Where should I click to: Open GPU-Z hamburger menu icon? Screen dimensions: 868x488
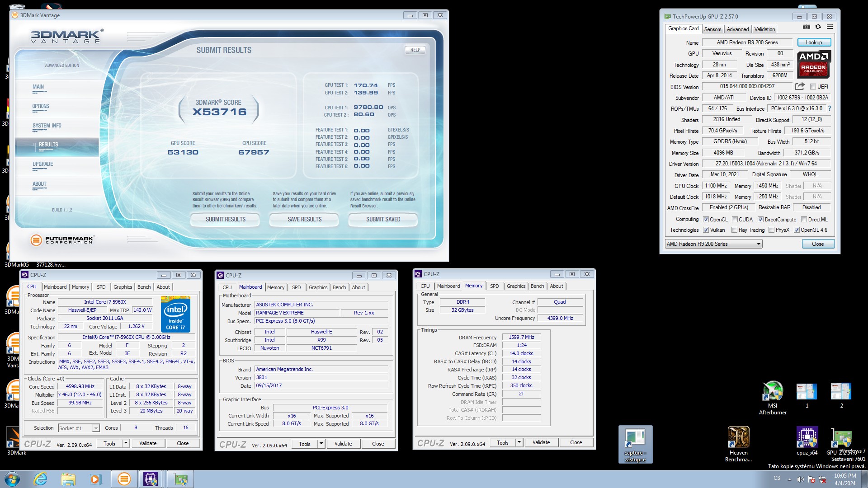(830, 27)
